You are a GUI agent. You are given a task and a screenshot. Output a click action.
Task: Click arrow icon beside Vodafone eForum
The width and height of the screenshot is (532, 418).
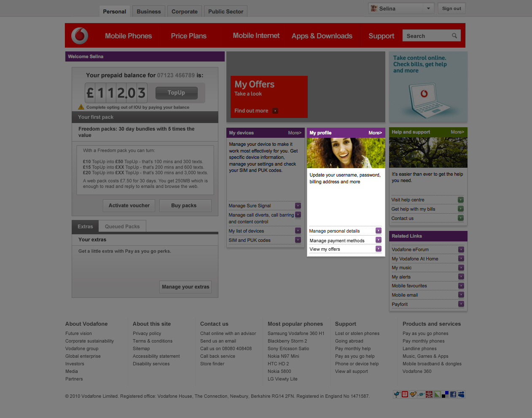[461, 249]
